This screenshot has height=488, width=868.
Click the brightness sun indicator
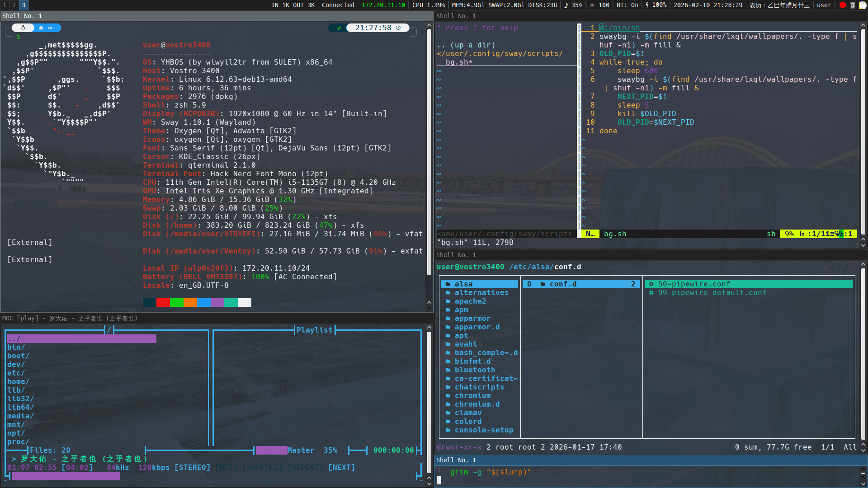coord(592,5)
